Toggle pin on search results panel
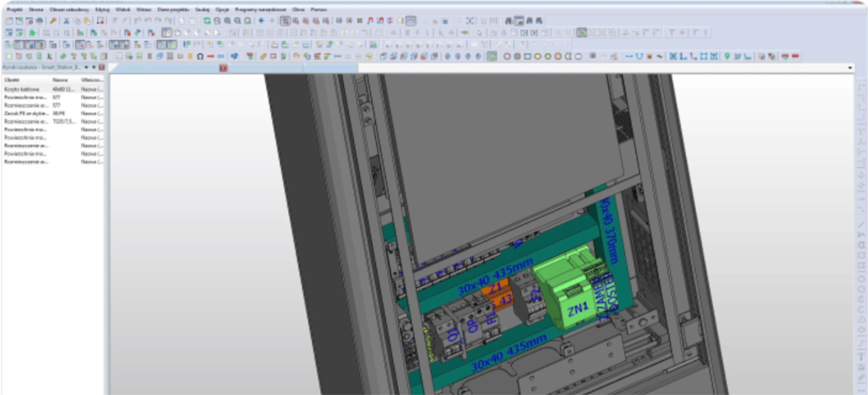The image size is (868, 395). [94, 67]
